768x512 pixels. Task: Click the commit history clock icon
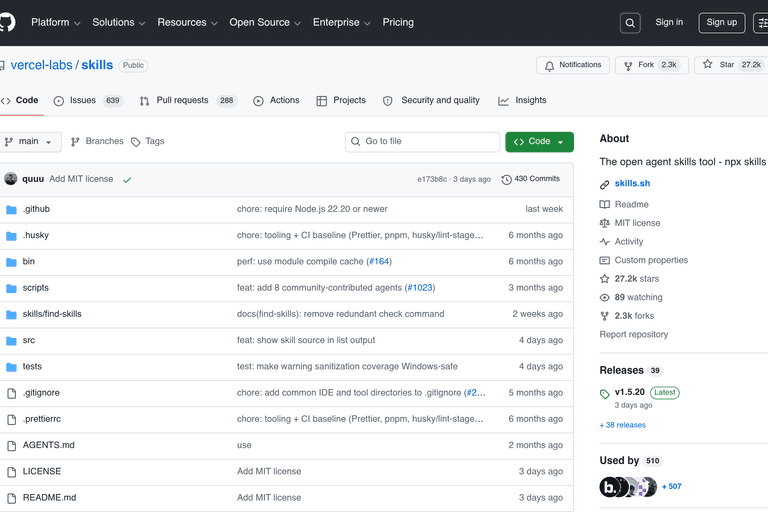point(506,180)
